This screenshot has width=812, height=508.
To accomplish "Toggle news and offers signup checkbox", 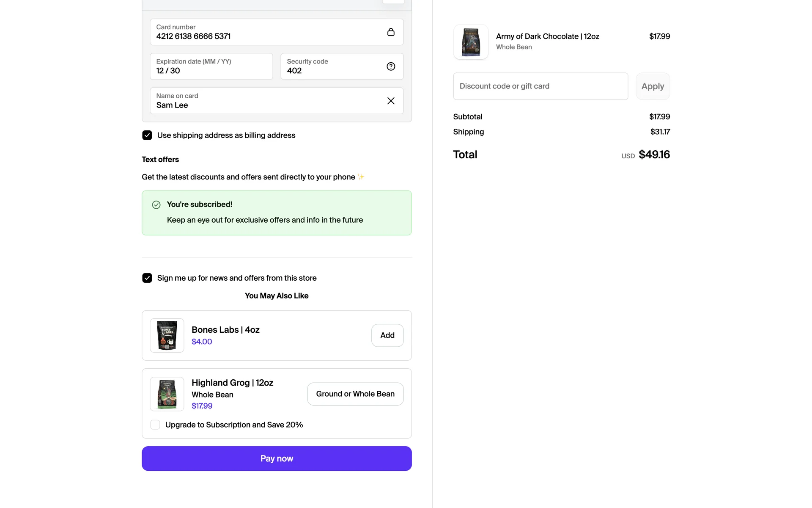I will (147, 278).
